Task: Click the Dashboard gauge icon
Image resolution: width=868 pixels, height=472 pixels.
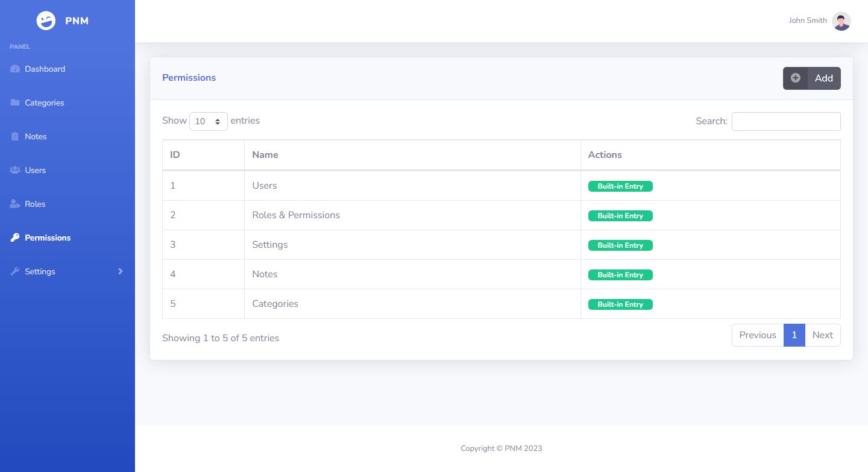Action: 15,69
